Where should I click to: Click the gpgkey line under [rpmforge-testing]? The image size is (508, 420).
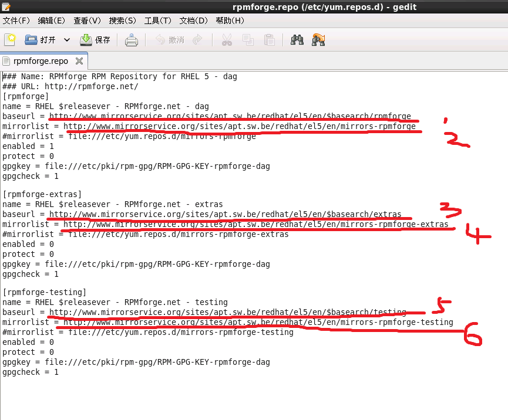[136, 362]
